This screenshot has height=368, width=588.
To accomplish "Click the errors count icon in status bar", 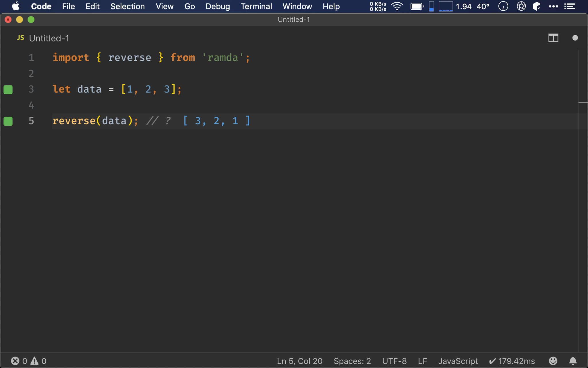I will pyautogui.click(x=15, y=361).
